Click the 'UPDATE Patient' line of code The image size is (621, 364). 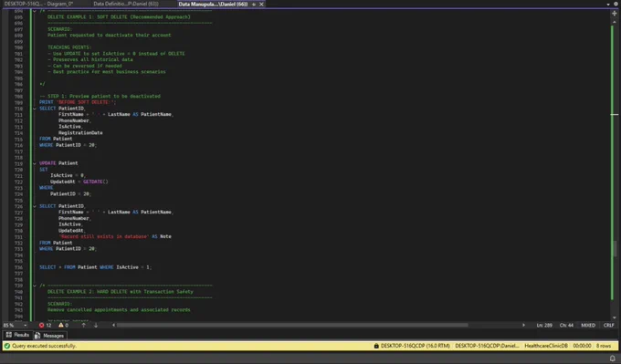click(x=58, y=163)
